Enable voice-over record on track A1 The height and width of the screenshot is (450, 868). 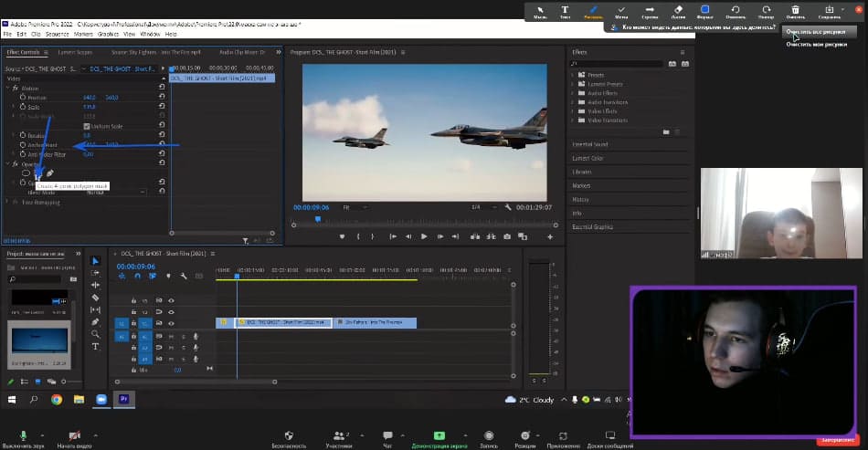click(x=196, y=336)
